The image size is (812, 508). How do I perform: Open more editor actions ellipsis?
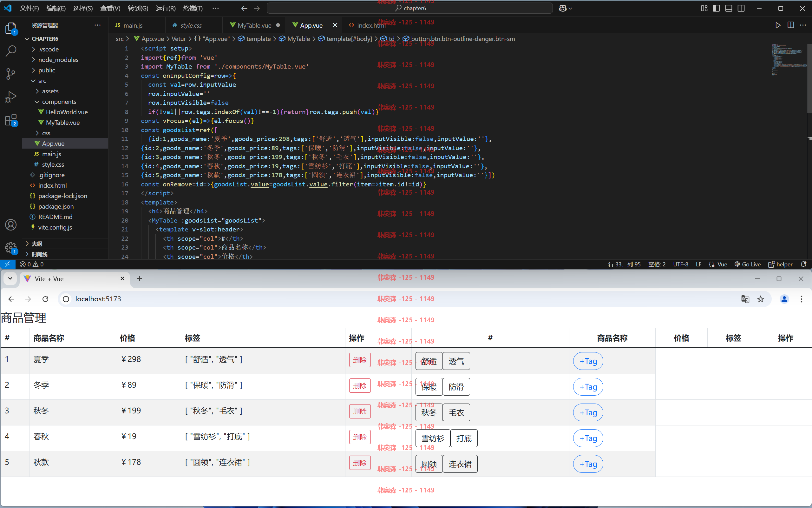[803, 25]
